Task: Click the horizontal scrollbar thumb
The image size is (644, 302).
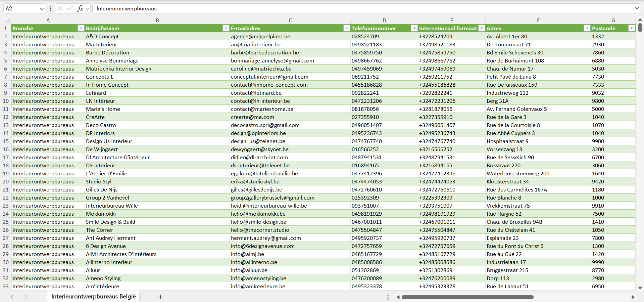Action: 467,297
